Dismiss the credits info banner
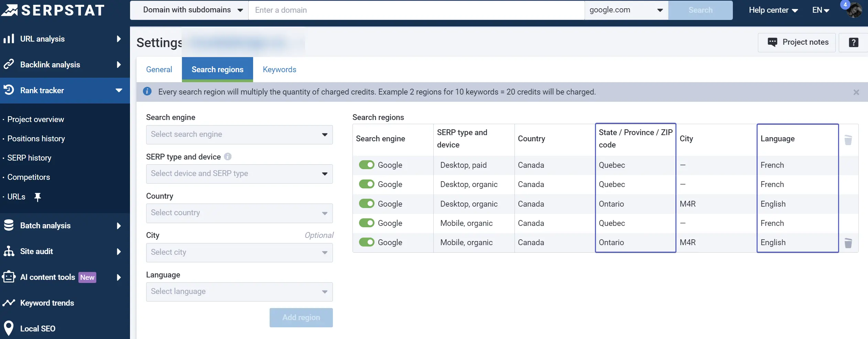The height and width of the screenshot is (339, 868). (x=856, y=92)
